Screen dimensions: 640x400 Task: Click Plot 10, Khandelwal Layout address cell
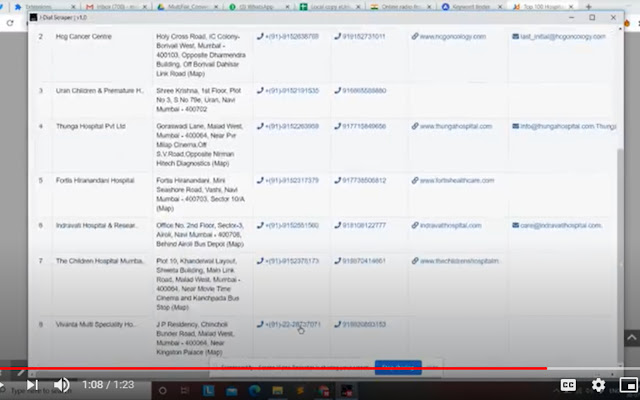pos(198,284)
